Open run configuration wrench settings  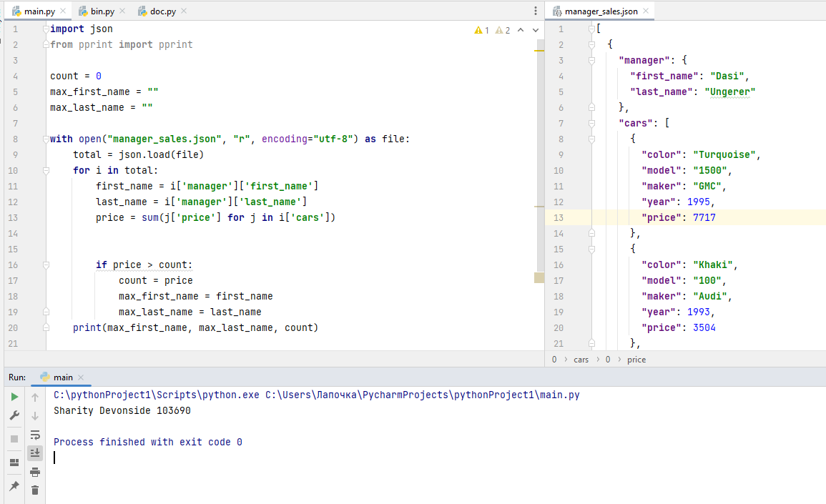click(x=14, y=415)
